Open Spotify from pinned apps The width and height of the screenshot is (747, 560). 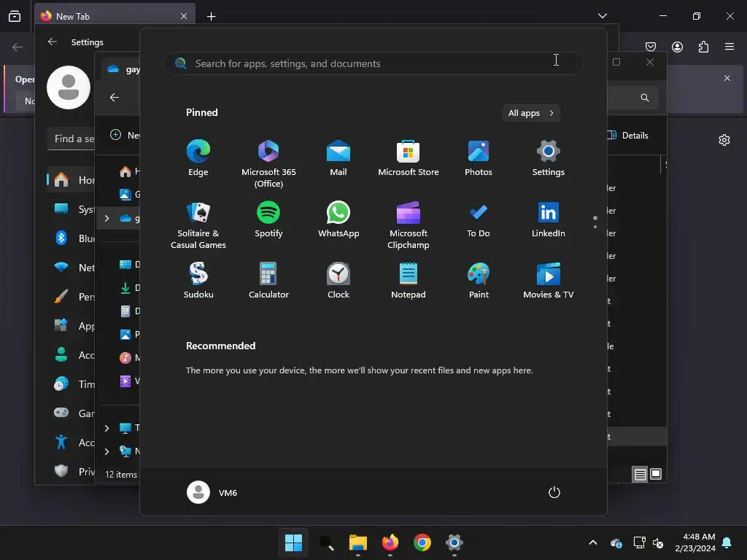click(x=268, y=219)
